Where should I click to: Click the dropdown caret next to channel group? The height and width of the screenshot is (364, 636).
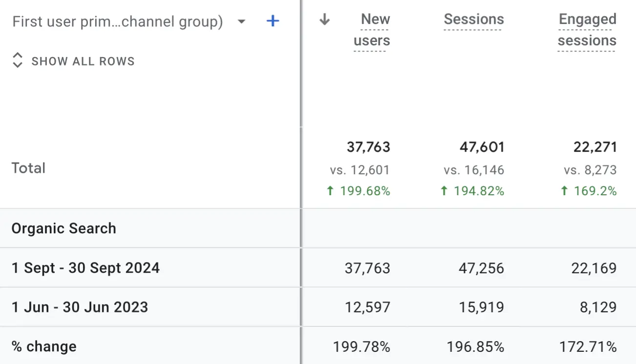click(241, 21)
